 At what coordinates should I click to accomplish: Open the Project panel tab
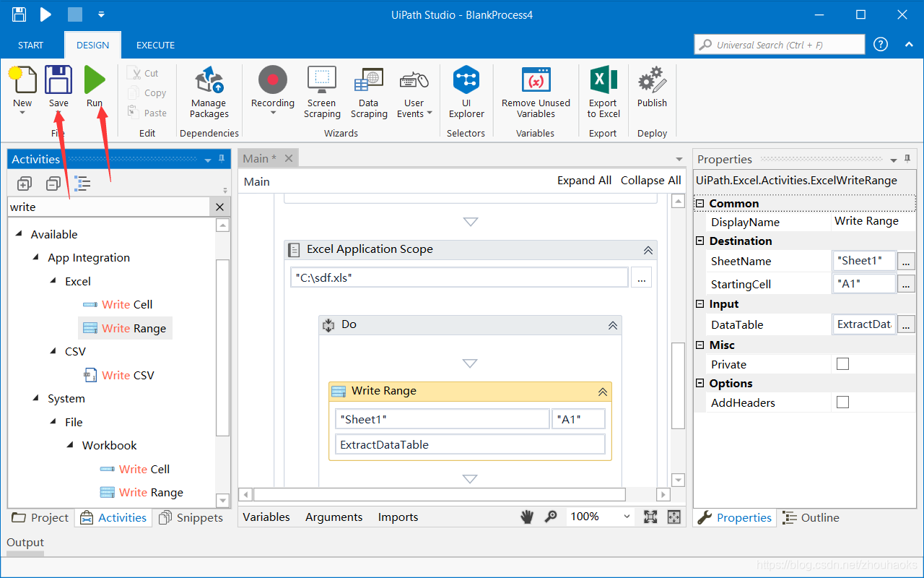pos(40,517)
